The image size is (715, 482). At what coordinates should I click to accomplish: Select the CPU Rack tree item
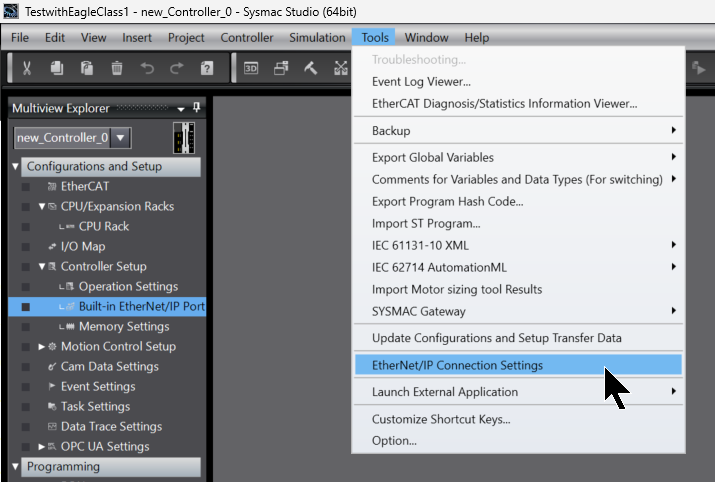tap(104, 227)
